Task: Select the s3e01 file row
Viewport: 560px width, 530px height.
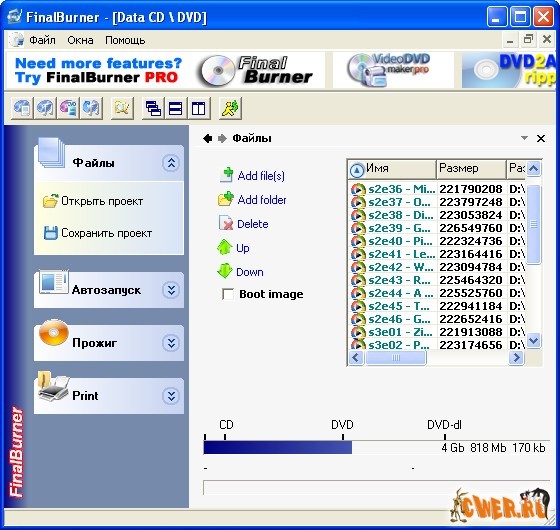Action: pyautogui.click(x=438, y=332)
